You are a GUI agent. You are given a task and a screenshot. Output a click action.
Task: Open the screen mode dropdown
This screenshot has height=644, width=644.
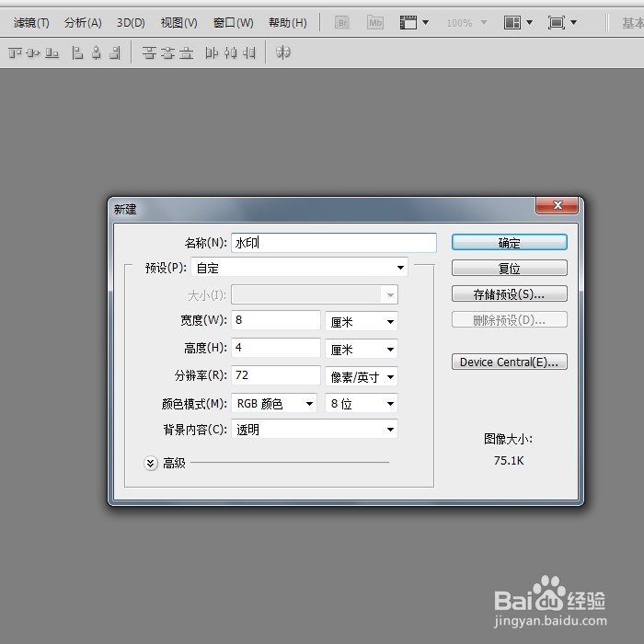562,23
